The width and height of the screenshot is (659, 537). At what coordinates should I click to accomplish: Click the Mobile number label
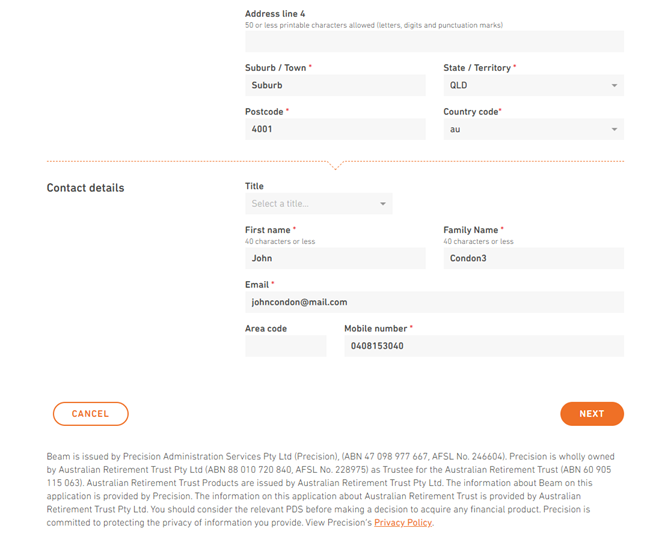pyautogui.click(x=375, y=329)
